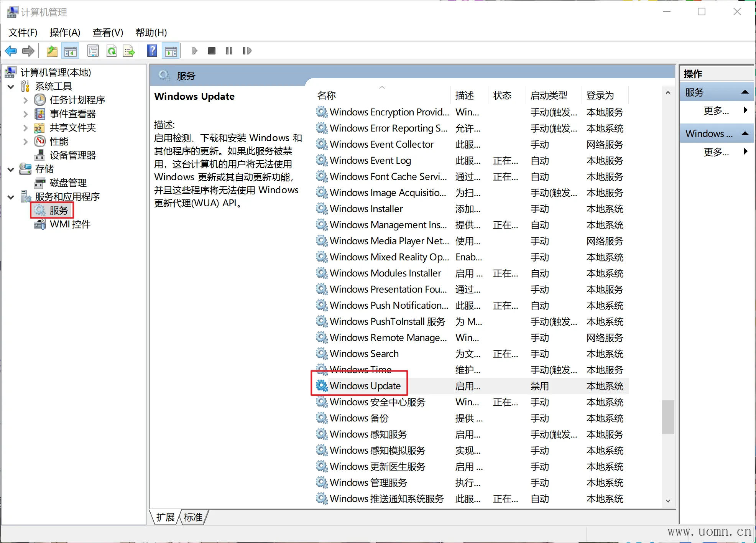Click the Stop Service square icon
This screenshot has height=543, width=756.
tap(211, 51)
